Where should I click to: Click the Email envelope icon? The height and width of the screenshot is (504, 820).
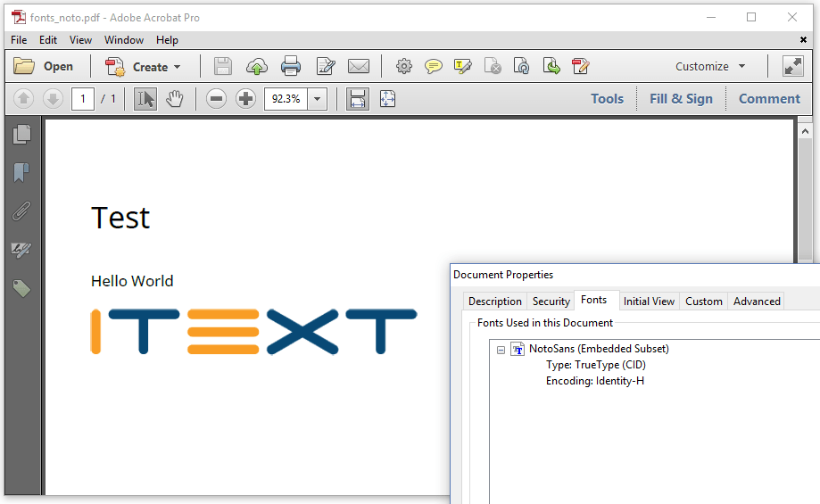[x=359, y=66]
